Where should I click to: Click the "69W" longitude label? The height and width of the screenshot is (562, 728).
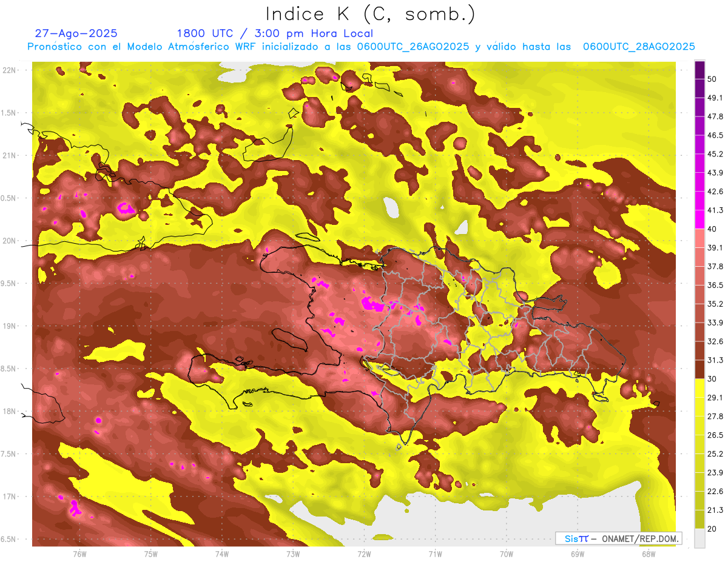click(x=577, y=554)
